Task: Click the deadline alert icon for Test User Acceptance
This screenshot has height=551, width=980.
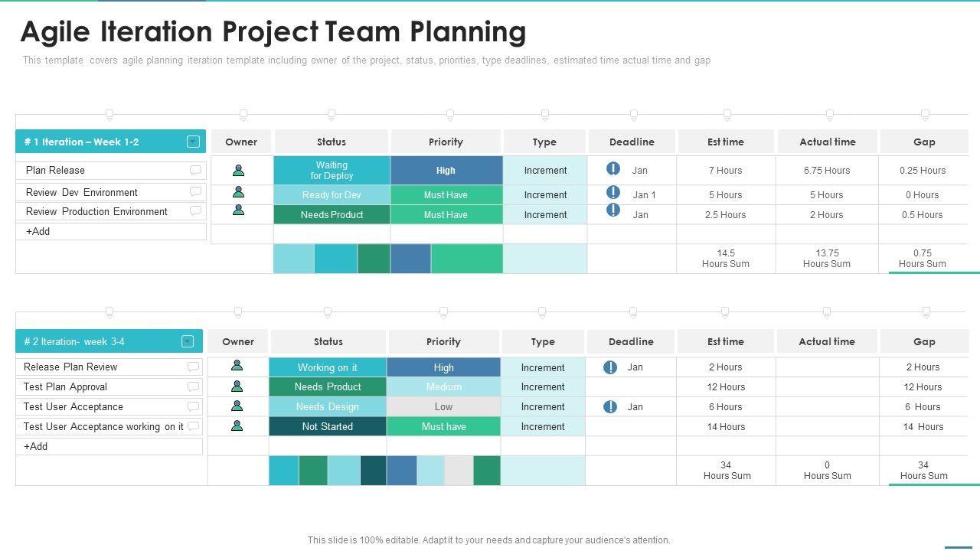Action: click(x=610, y=406)
